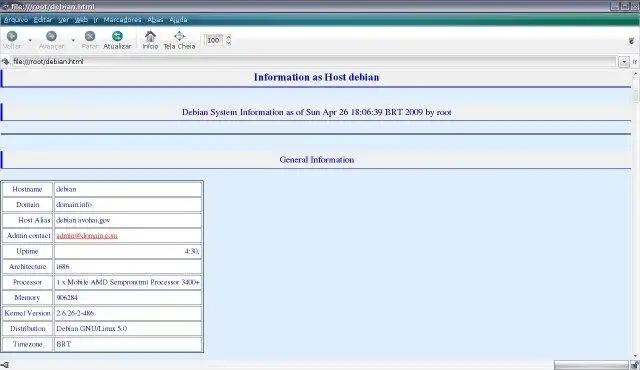Image resolution: width=640 pixels, height=370 pixels.
Task: Click the "Debian System Information" date line
Action: coord(316,112)
